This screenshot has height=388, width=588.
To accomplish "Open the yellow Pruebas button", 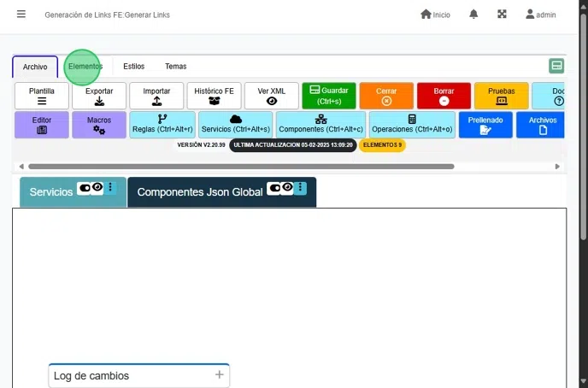I will coord(502,96).
